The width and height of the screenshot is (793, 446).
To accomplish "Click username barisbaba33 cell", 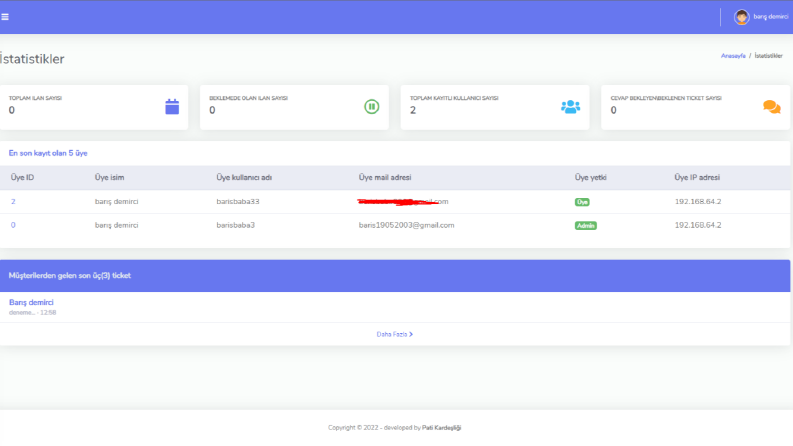I will click(238, 201).
